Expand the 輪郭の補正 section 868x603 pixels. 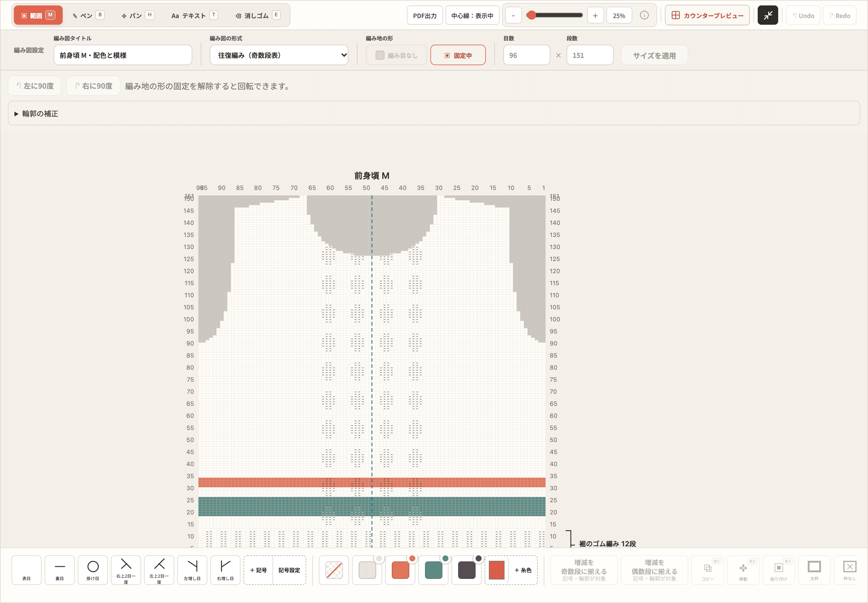pyautogui.click(x=434, y=113)
